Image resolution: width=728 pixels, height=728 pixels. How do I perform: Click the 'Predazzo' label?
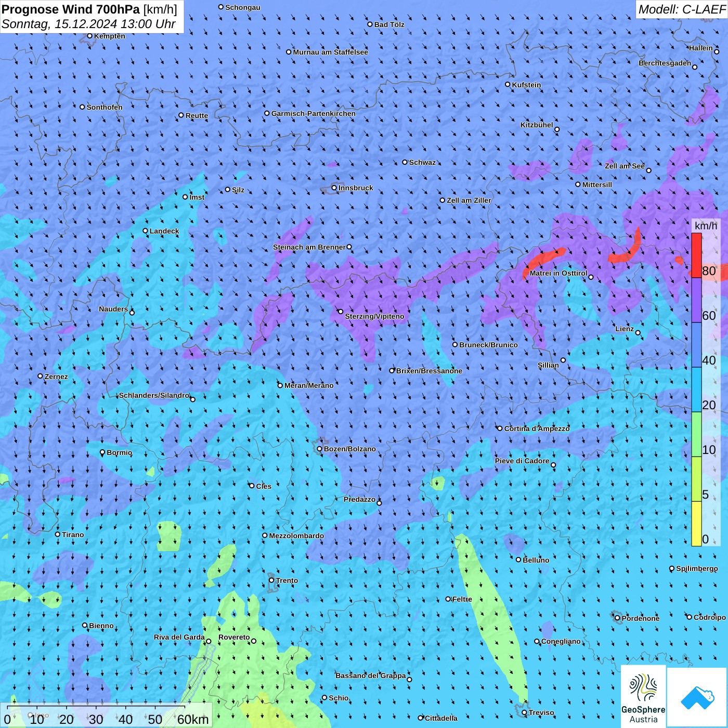(x=359, y=499)
